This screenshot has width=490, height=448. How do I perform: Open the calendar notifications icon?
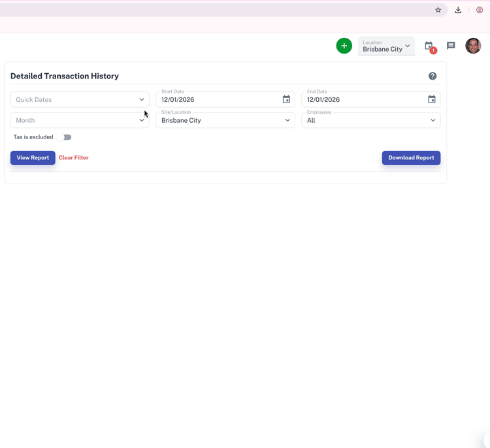coord(429,46)
